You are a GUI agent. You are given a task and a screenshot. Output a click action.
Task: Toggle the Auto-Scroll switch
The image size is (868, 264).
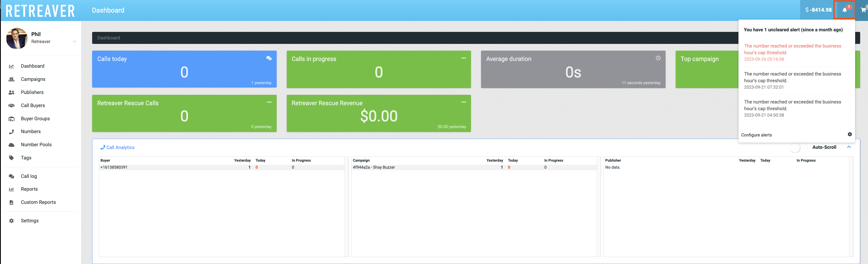[x=798, y=148]
